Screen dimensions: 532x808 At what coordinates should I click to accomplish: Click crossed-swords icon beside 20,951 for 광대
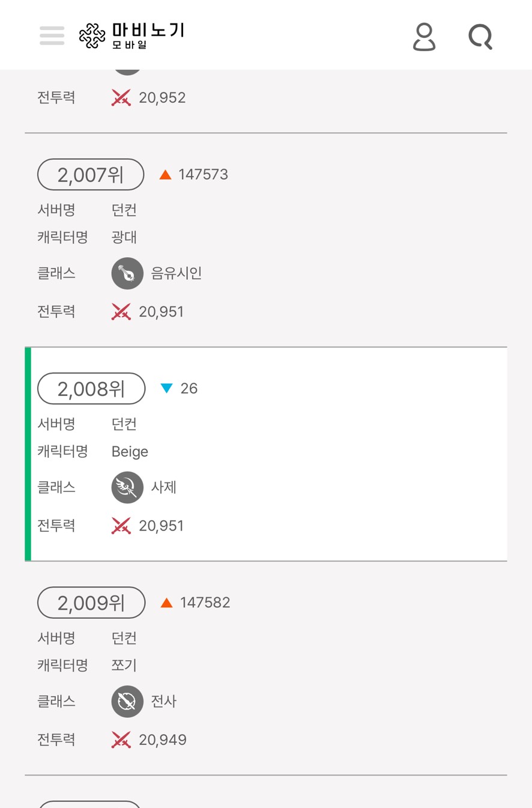point(121,312)
